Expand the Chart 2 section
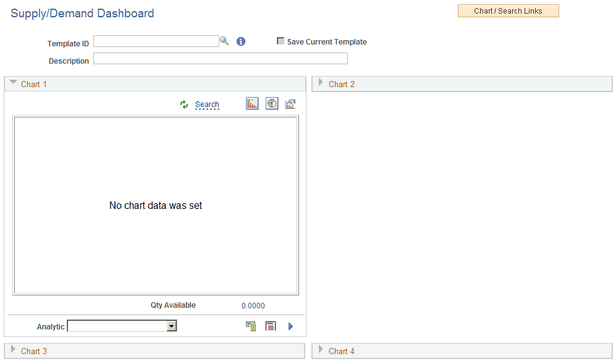Viewport: 616px width, 364px height. (319, 83)
